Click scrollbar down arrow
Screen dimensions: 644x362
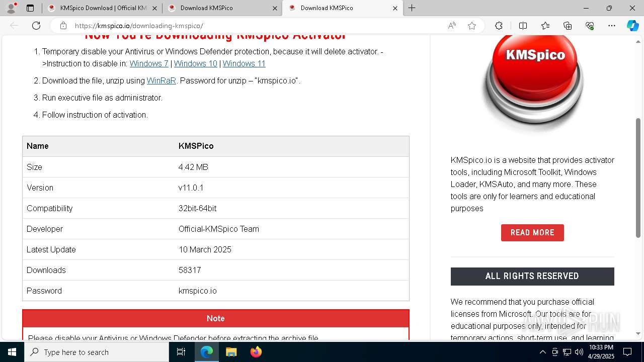638,333
